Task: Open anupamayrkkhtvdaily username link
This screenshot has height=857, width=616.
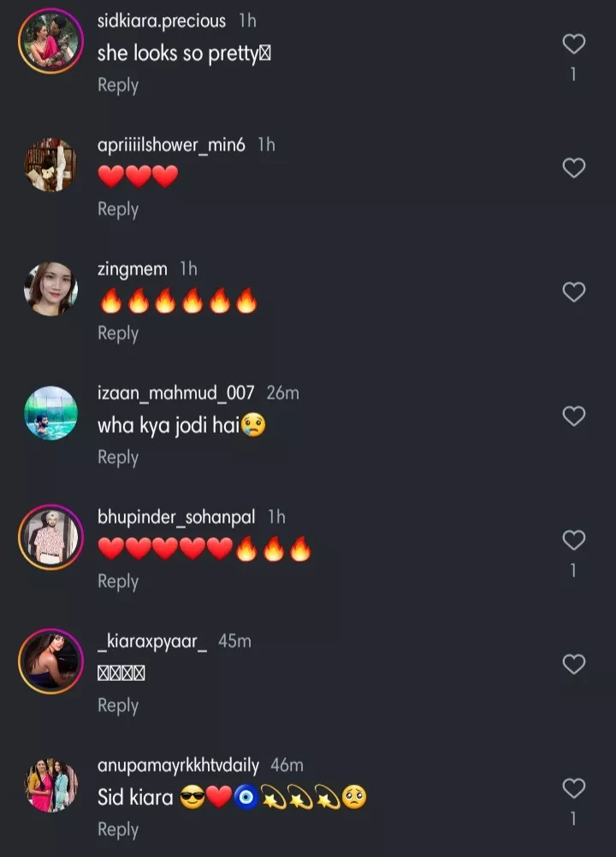Action: click(x=178, y=765)
